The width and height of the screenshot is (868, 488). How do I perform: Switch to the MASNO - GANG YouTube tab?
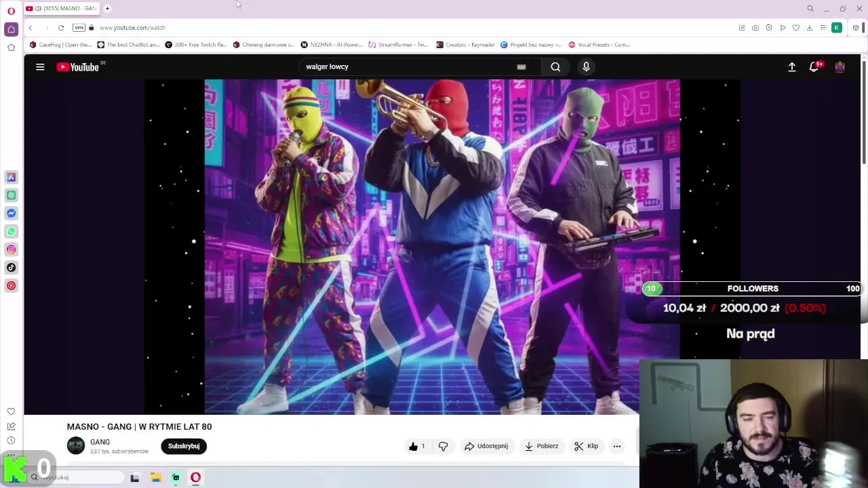[x=62, y=8]
